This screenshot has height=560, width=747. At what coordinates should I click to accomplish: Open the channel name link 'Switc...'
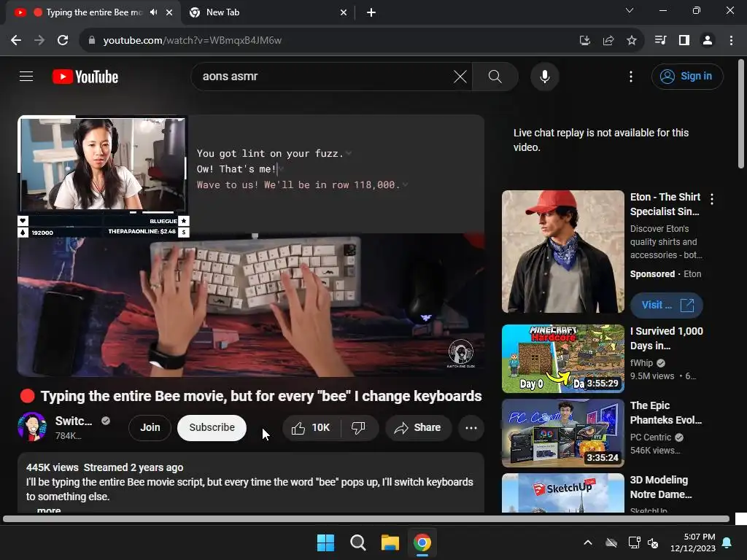point(74,421)
